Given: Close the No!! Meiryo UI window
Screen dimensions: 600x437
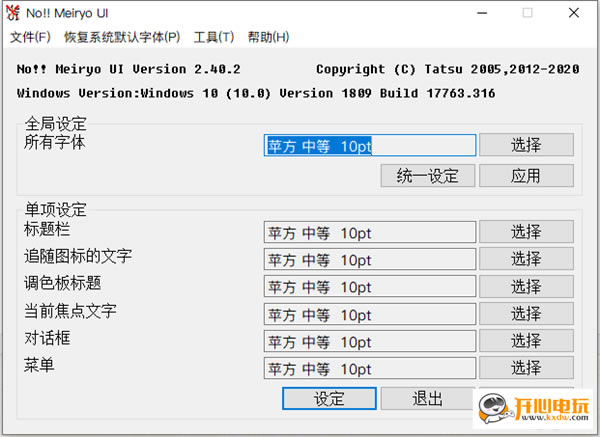Looking at the screenshot, I should point(574,13).
